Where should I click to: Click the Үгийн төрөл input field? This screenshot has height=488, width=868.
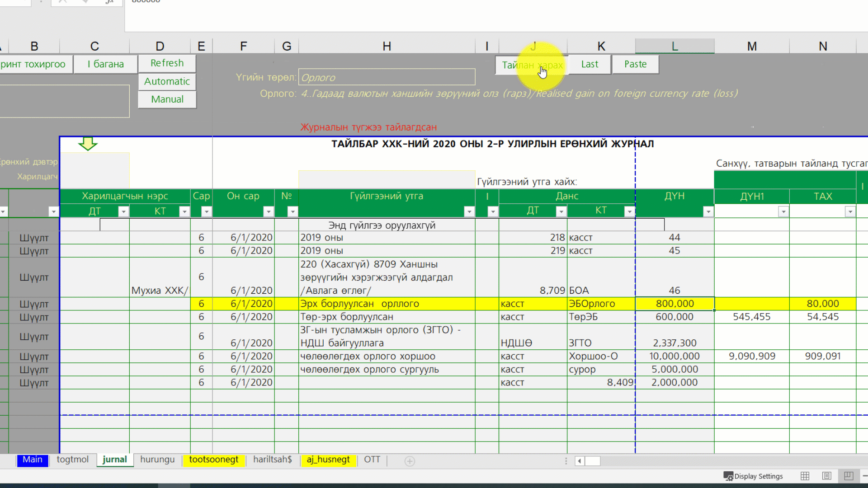click(387, 77)
